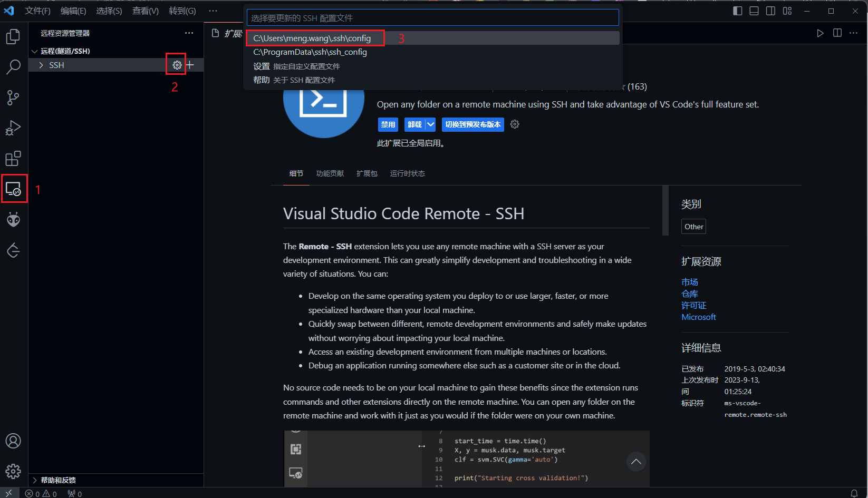Screen dimensions: 868x498
Task: Add new SSH host with plus icon
Action: click(190, 65)
